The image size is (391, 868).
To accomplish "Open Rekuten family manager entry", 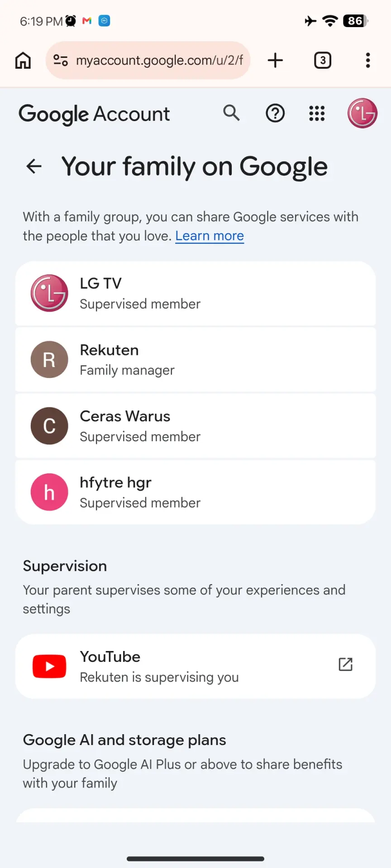I will coord(195,360).
